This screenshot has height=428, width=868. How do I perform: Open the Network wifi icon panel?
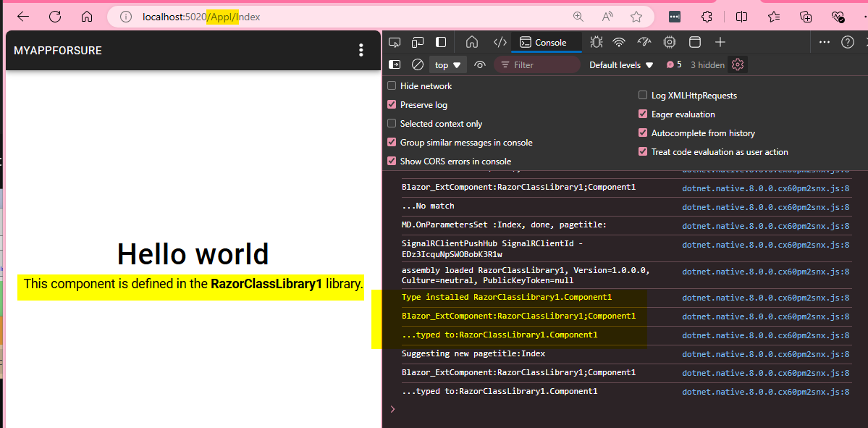click(x=619, y=42)
